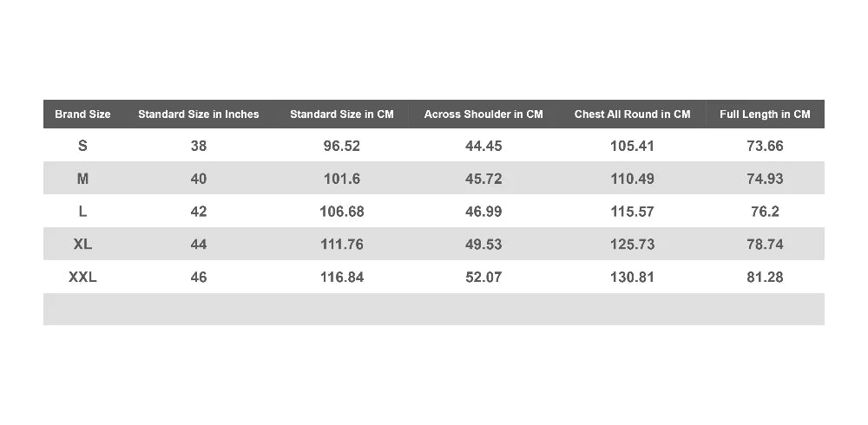Click the 125.73 chest value
Image resolution: width=868 pixels, height=425 pixels.
632,244
